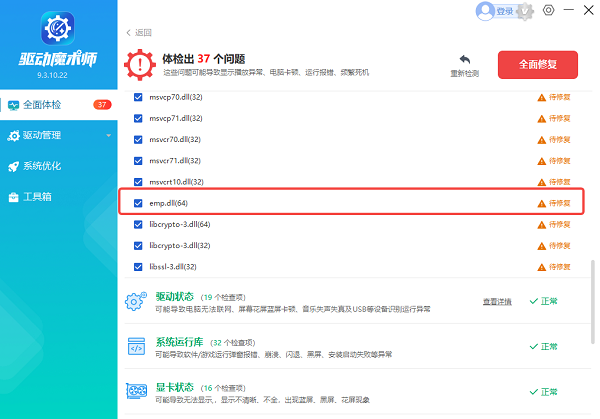Uncheck the emp.dll(64) checkbox
Screen dimensions: 600x419
pos(138,203)
